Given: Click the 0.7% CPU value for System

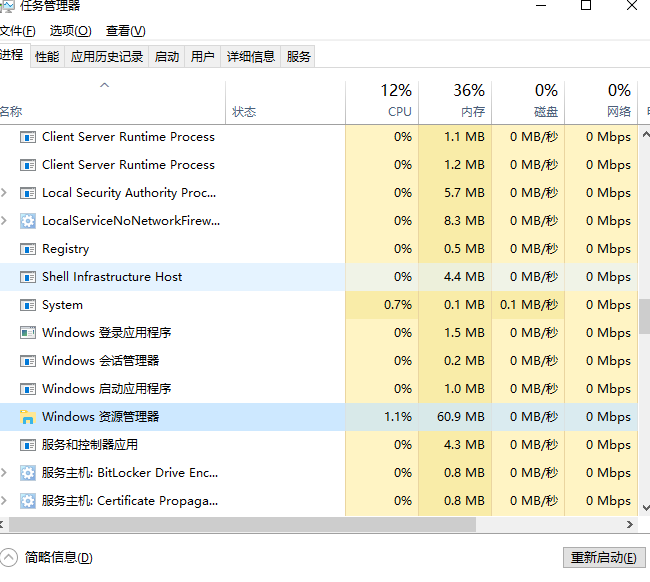Looking at the screenshot, I should point(398,305).
